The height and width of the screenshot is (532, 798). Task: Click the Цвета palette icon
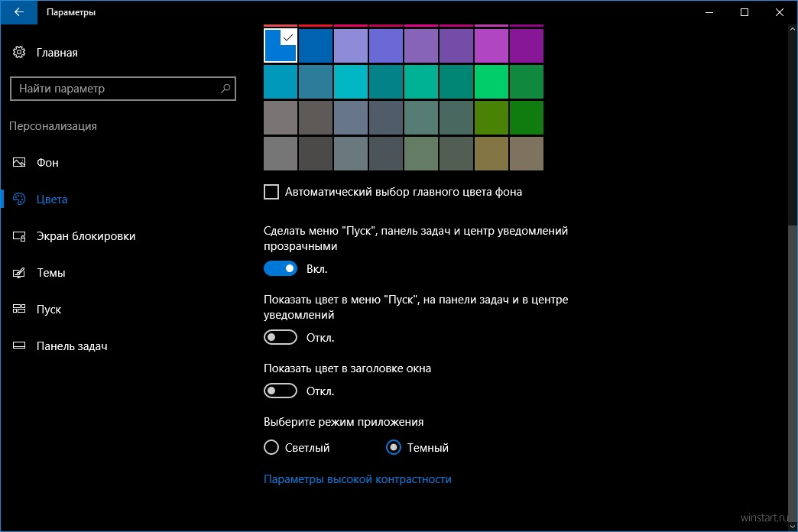pos(19,199)
